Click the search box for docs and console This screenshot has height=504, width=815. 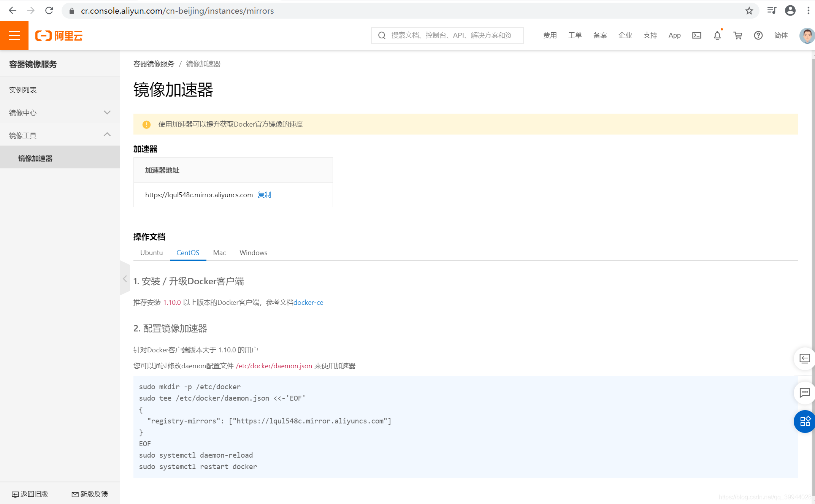447,35
